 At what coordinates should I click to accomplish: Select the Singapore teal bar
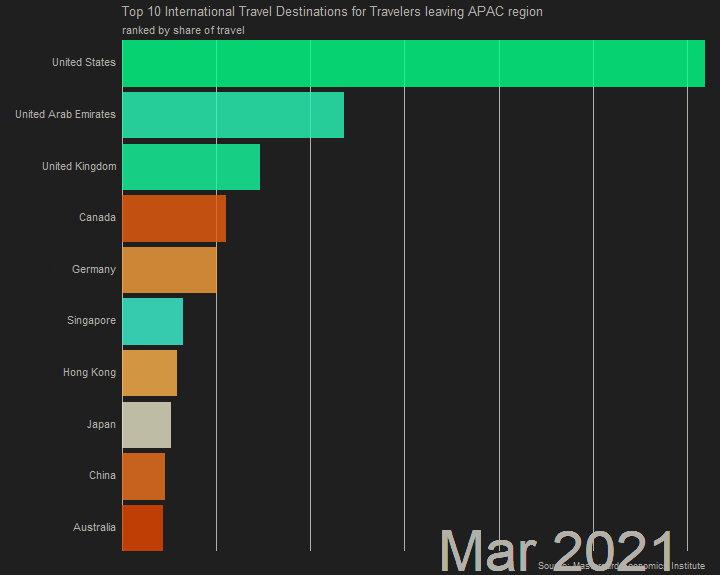(x=152, y=321)
